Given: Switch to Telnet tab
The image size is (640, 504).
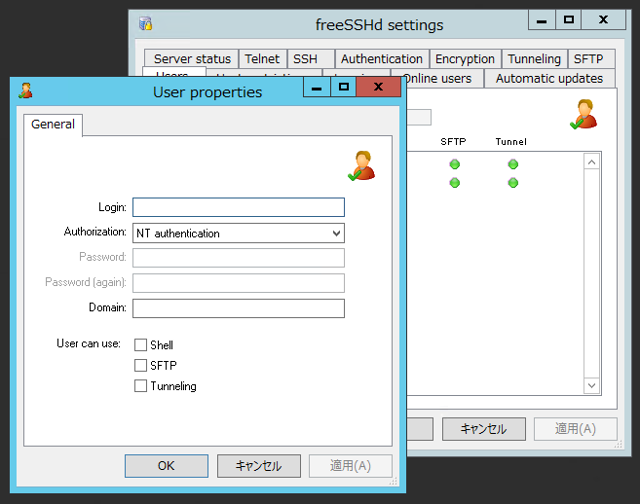Looking at the screenshot, I should click(262, 59).
